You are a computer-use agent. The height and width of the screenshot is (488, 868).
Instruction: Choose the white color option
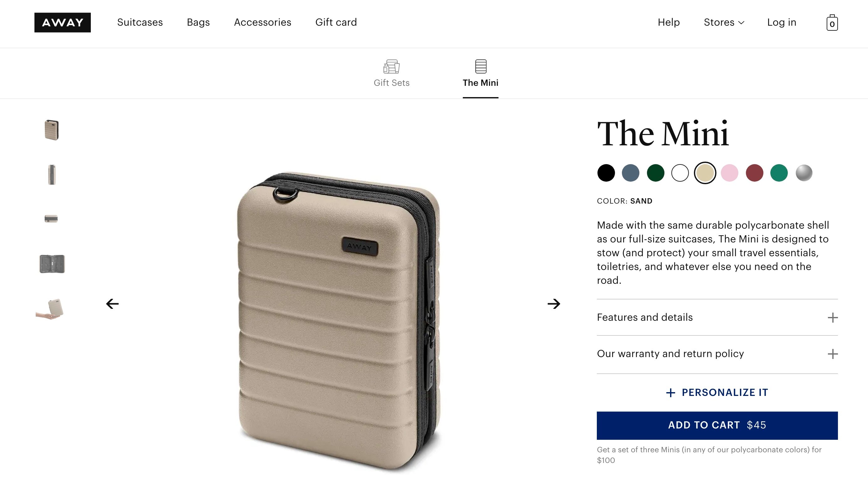(680, 173)
